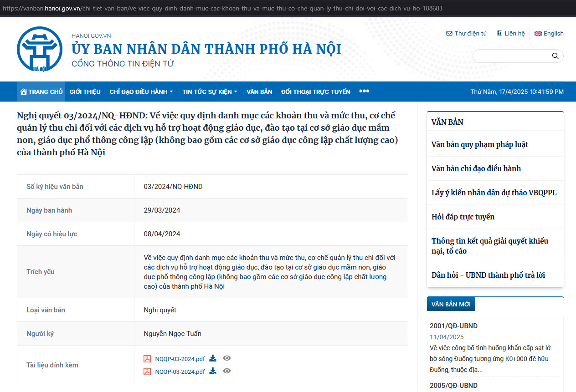Click the home icon in Trang chủ
The height and width of the screenshot is (392, 576).
pos(24,92)
